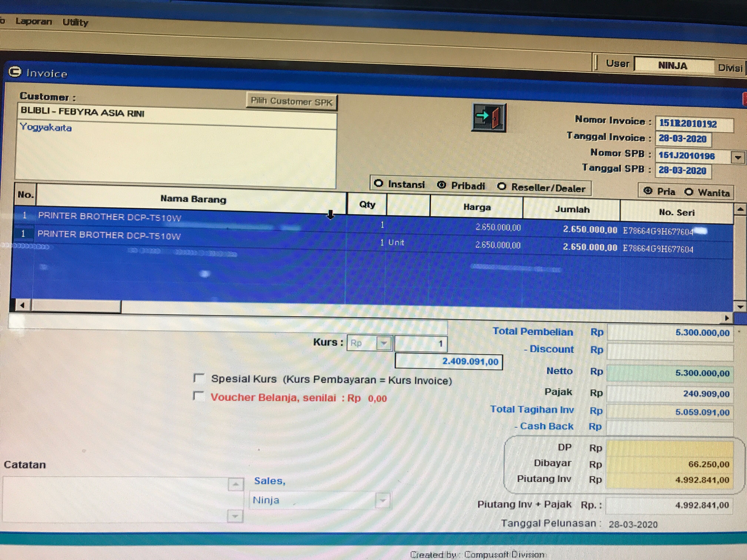Click the Invoice window logo icon
The height and width of the screenshot is (560, 747).
pos(15,72)
